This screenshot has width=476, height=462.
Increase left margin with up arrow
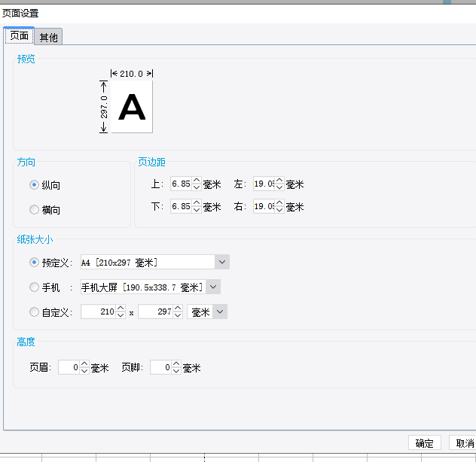coord(279,180)
